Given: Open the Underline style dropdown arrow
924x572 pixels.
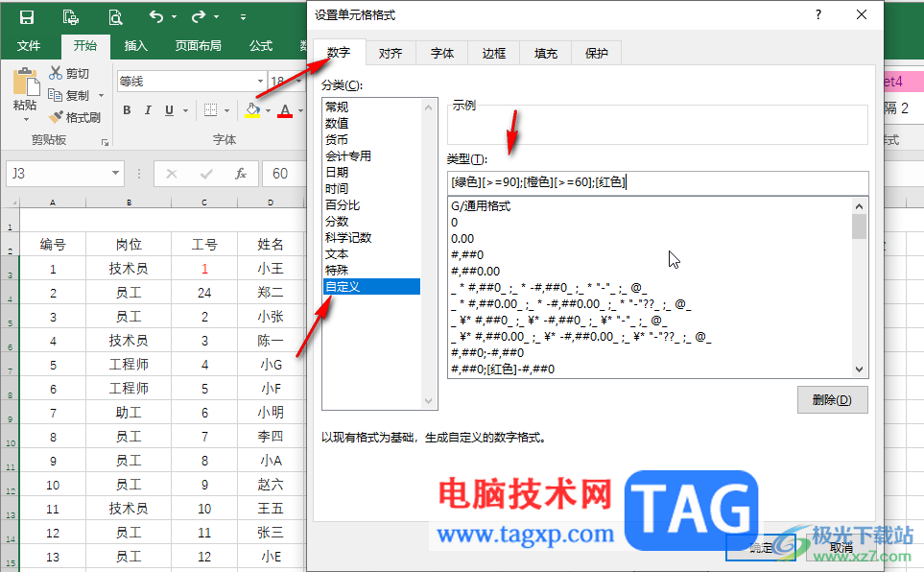Looking at the screenshot, I should point(185,111).
